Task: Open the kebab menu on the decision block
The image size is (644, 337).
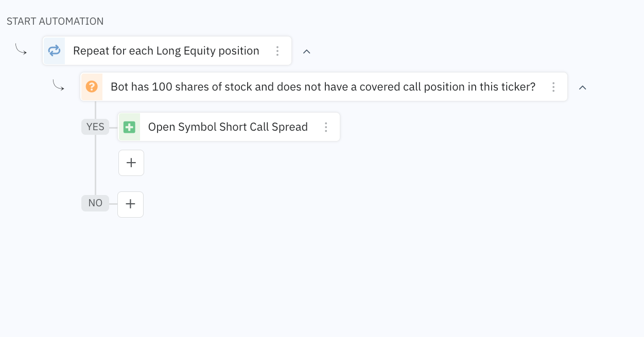Action: pyautogui.click(x=553, y=87)
